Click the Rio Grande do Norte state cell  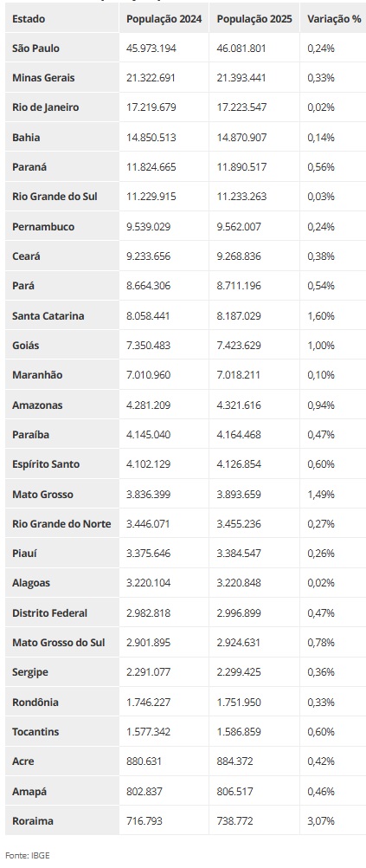61,524
